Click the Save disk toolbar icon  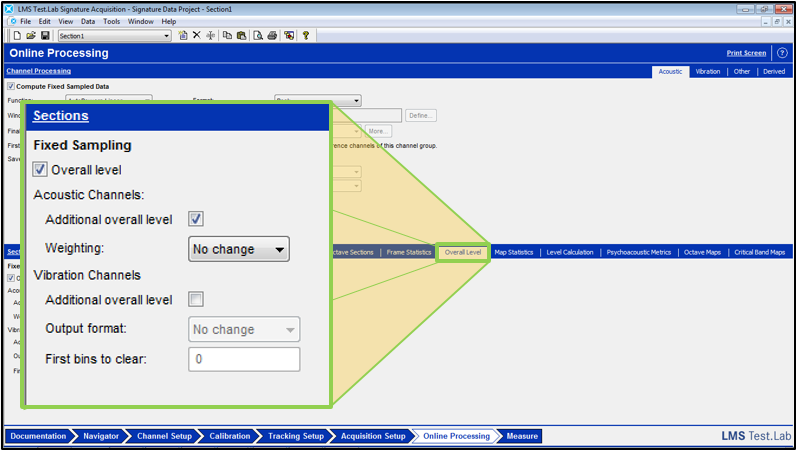pos(45,35)
